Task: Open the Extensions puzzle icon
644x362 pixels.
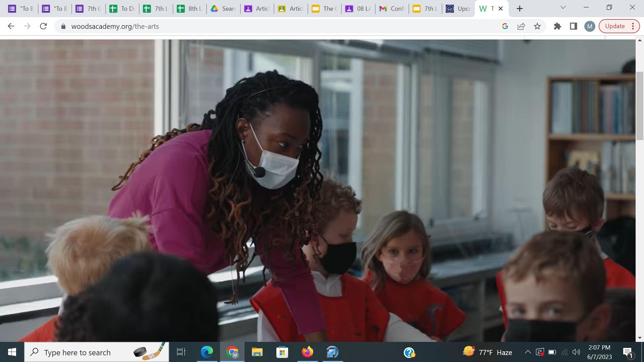Action: click(x=557, y=26)
